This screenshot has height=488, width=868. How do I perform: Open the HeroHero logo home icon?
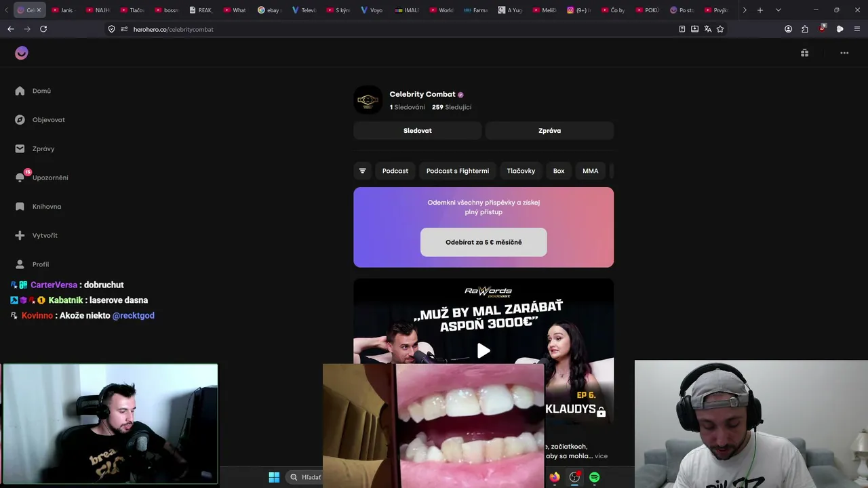pos(22,53)
